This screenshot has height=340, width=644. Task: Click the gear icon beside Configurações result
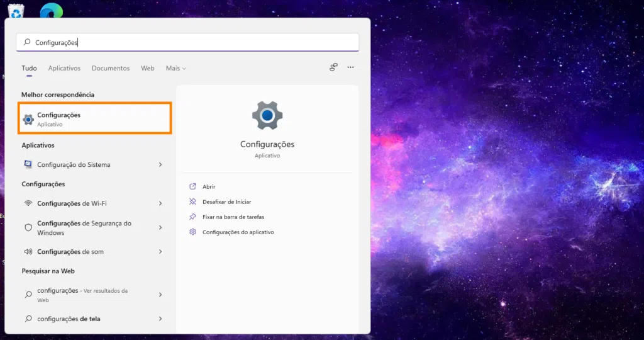28,120
